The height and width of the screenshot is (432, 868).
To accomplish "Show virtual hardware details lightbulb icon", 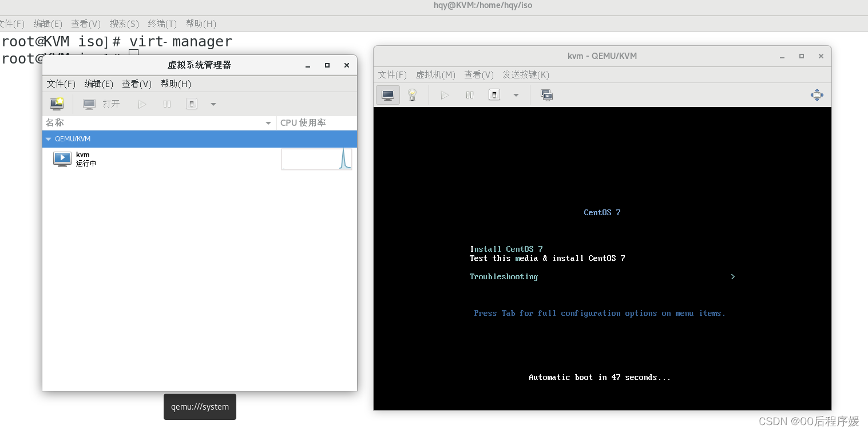I will 412,95.
